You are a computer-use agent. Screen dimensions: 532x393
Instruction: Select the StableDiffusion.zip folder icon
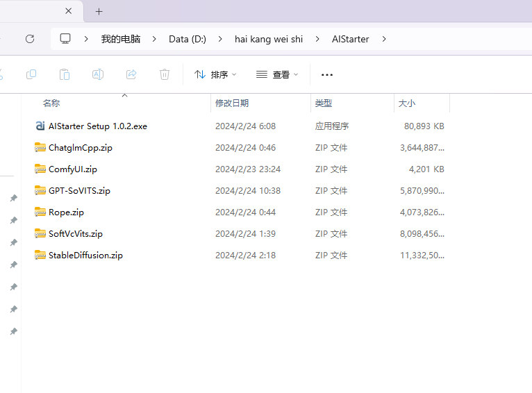40,255
